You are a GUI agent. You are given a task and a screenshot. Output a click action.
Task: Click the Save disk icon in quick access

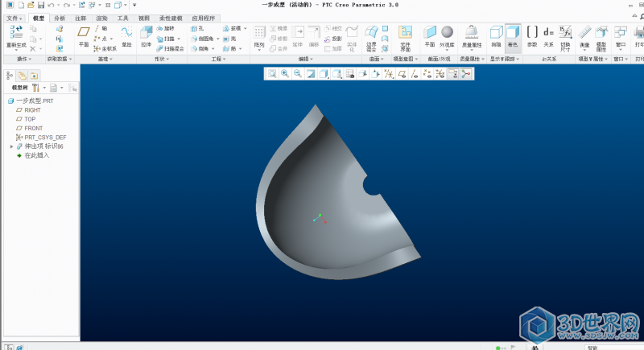tap(41, 5)
